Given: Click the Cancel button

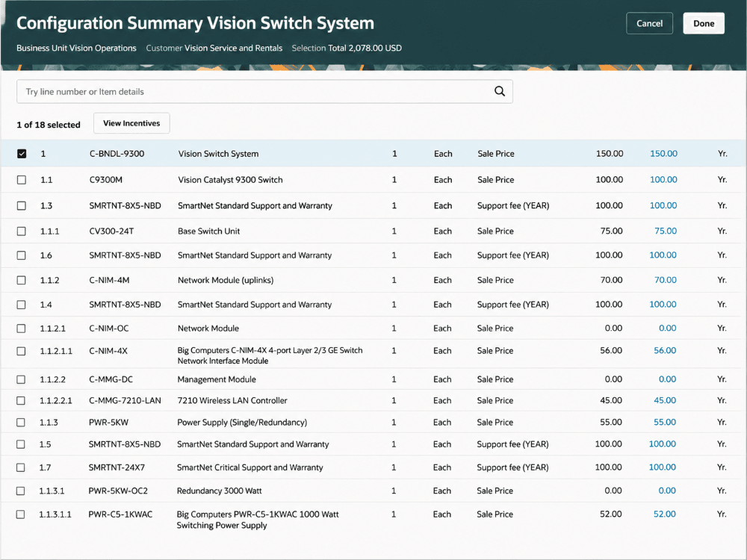Looking at the screenshot, I should point(649,23).
